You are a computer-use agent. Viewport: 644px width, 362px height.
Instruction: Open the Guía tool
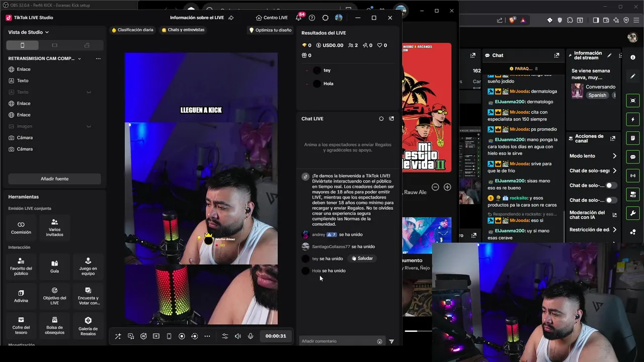tap(54, 267)
